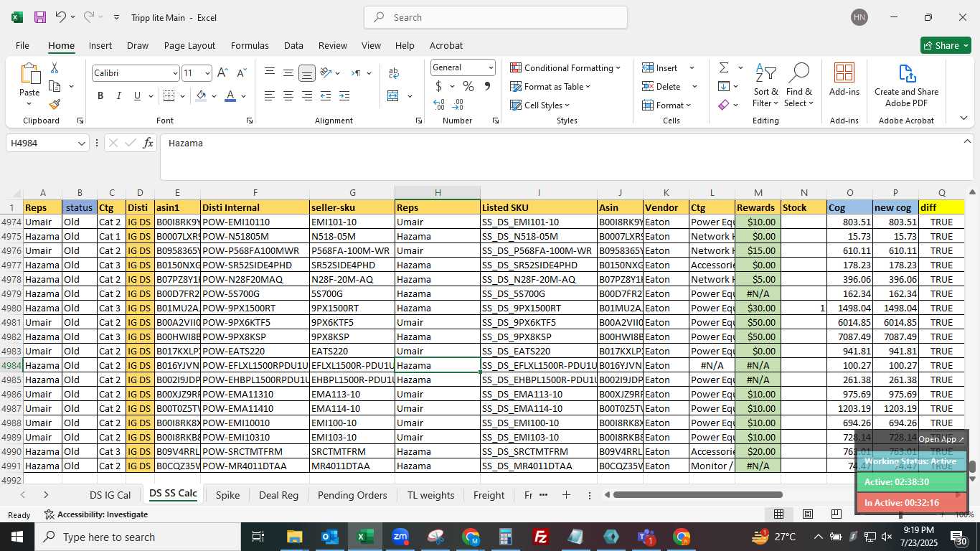Toggle Align Left for cell text
Viewport: 980px width, 551px height.
pyautogui.click(x=270, y=96)
